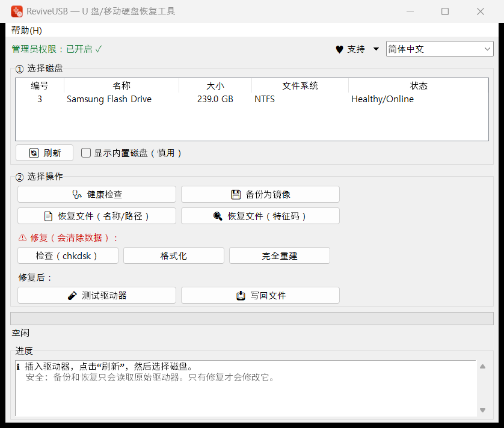Click the 编号 column header
The height and width of the screenshot is (428, 504).
pyautogui.click(x=40, y=86)
